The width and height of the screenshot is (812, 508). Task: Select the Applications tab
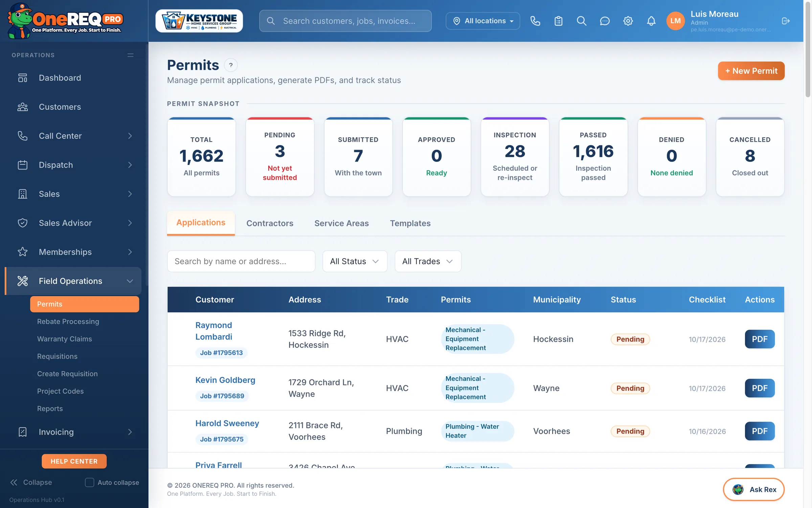201,223
